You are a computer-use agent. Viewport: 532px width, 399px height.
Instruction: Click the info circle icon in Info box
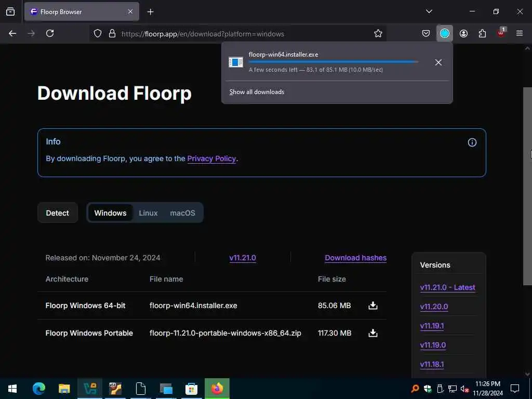472,142
